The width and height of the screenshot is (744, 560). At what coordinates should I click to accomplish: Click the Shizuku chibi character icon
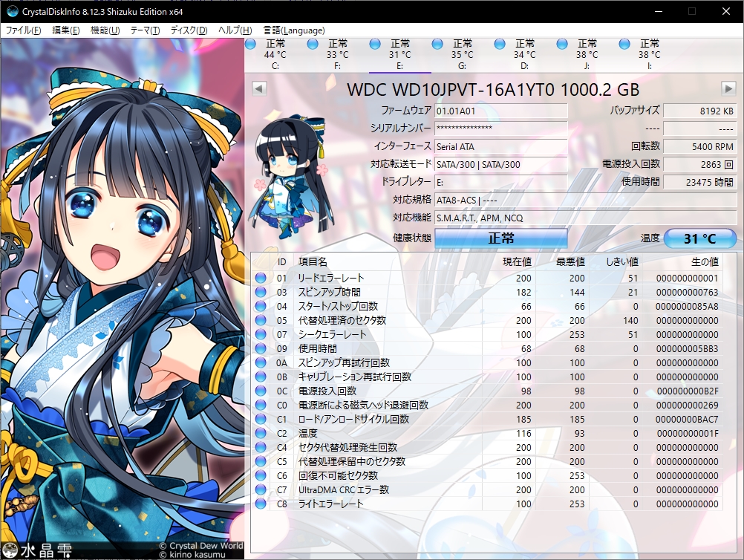click(291, 176)
